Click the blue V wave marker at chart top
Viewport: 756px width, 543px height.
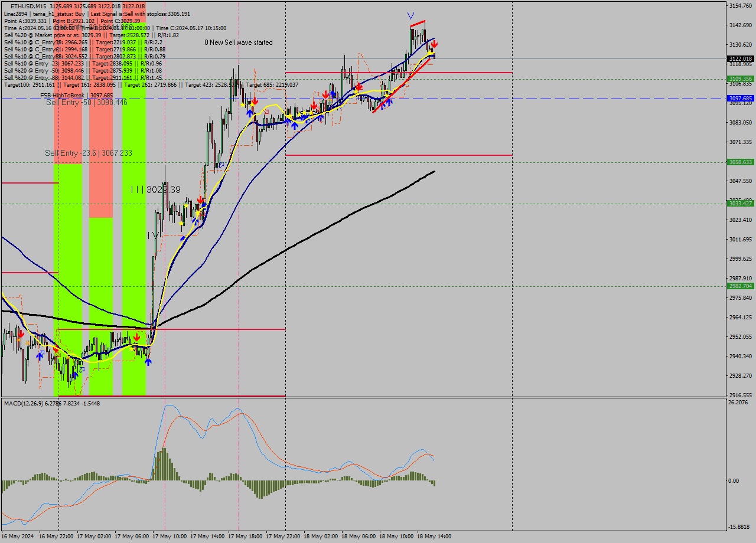410,15
